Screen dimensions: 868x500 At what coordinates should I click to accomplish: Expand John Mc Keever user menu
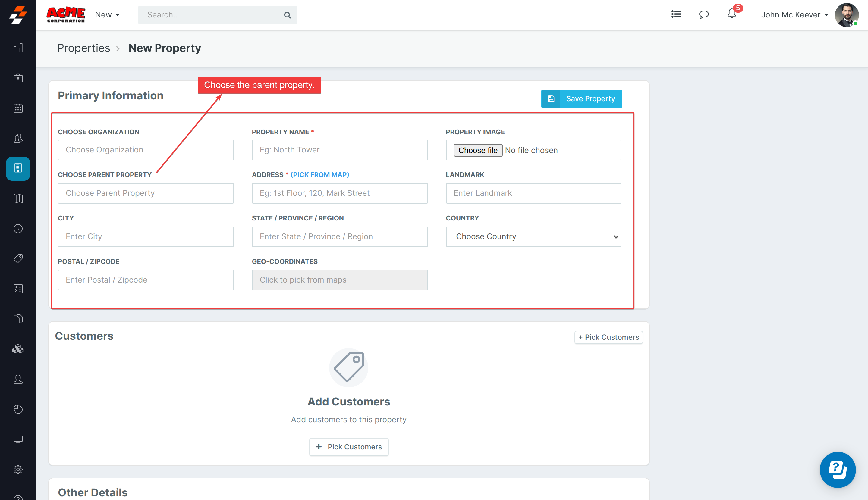pyautogui.click(x=794, y=15)
